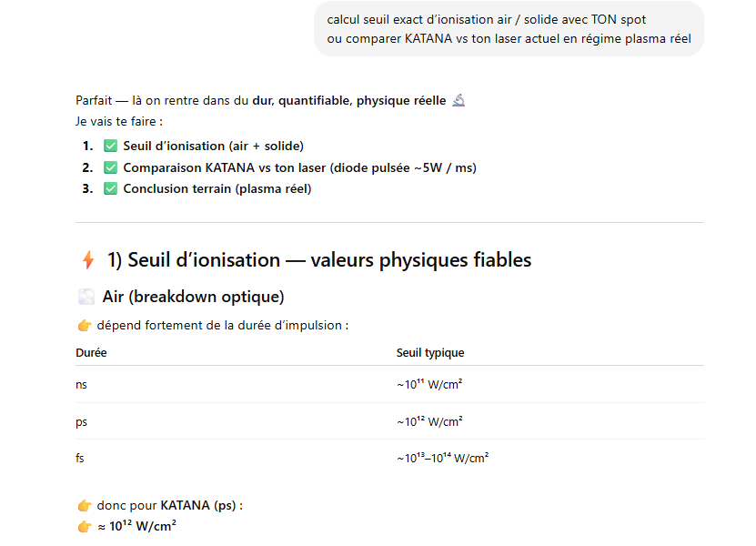This screenshot has height=546, width=756.
Task: Click the "Seuil typique" table column header
Action: coord(430,353)
